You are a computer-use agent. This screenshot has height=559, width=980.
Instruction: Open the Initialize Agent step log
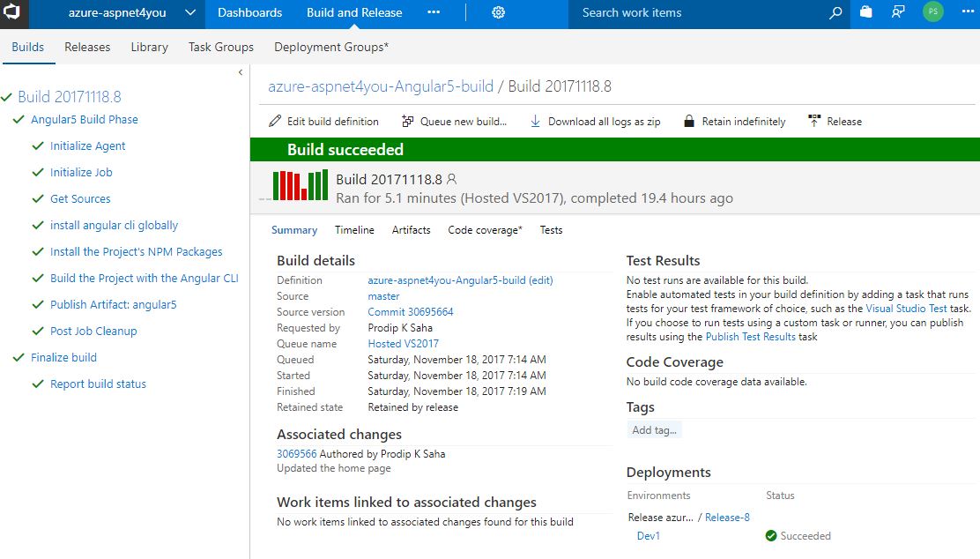pos(87,145)
